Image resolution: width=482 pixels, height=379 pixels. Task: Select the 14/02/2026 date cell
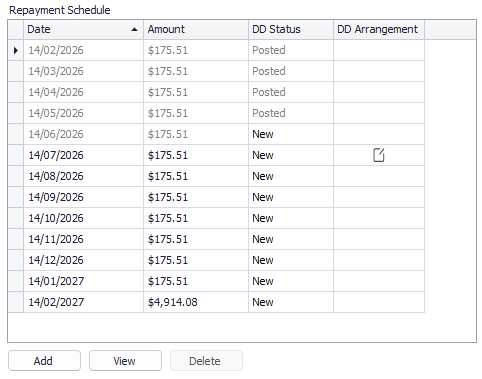pyautogui.click(x=83, y=50)
